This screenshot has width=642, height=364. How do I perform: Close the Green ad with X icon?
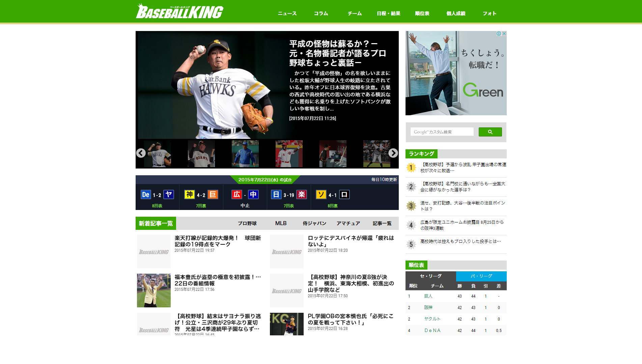504,33
